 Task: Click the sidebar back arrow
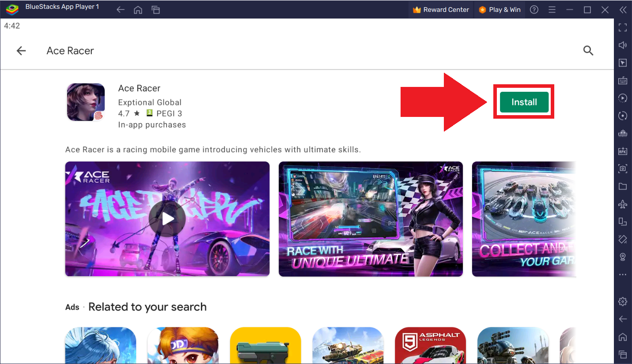[623, 319]
